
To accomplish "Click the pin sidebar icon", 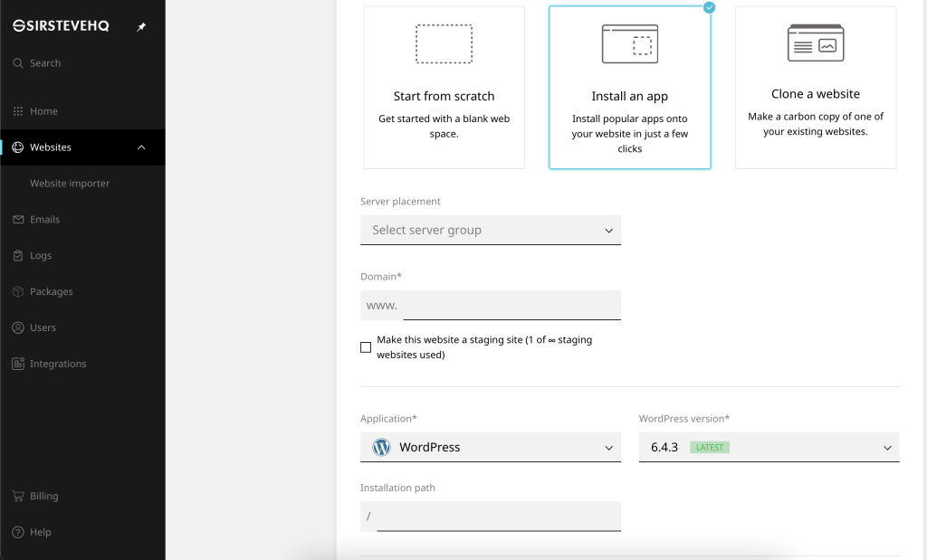I will [141, 26].
